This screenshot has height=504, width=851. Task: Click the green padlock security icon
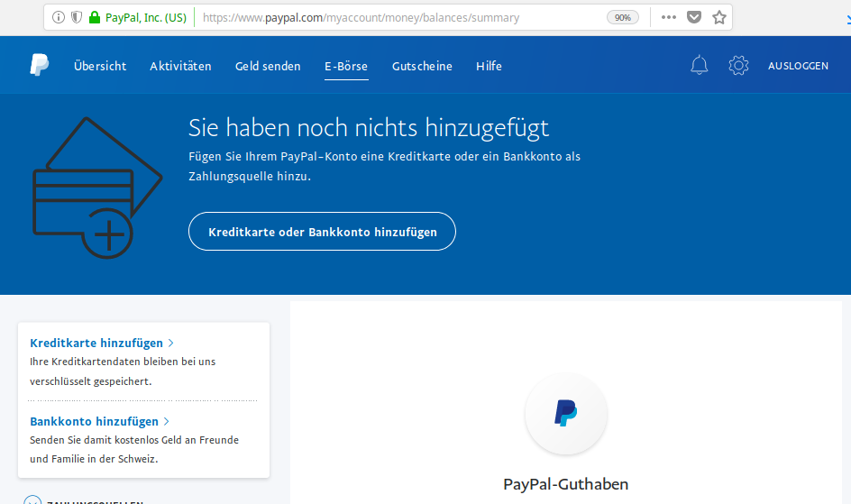coord(95,17)
